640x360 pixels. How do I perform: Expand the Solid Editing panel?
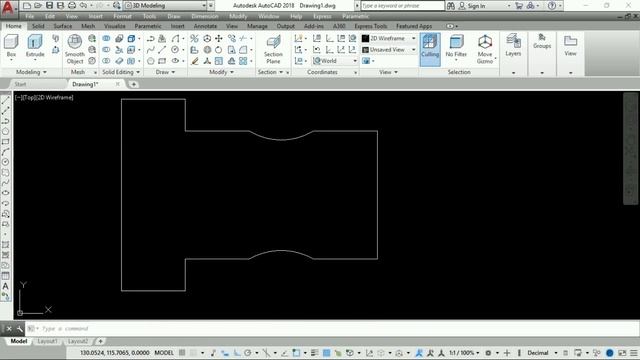point(121,72)
